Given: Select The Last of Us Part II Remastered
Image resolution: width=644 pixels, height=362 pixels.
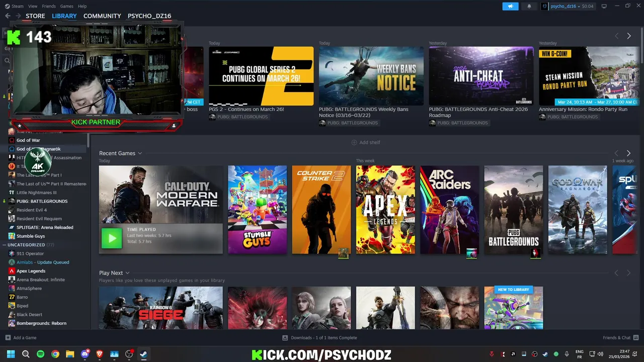Looking at the screenshot, I should point(51,184).
